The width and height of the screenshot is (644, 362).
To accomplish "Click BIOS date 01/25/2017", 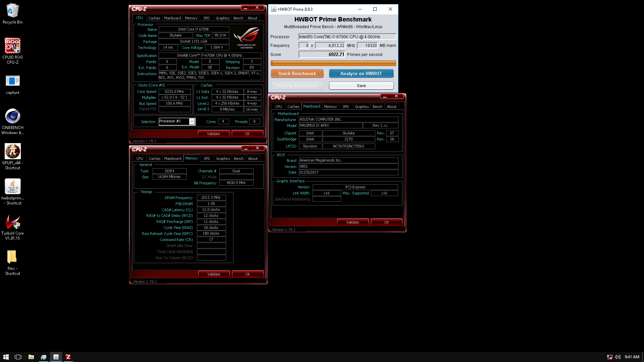I will (x=348, y=172).
